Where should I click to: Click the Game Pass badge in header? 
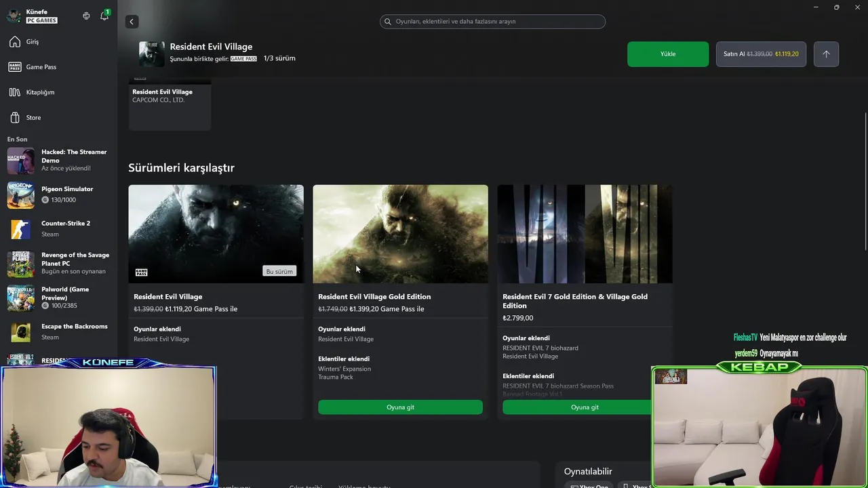243,59
